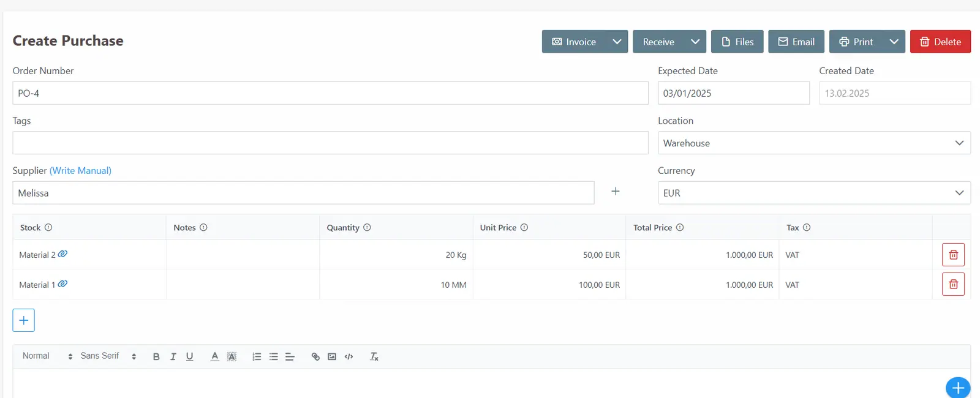The width and height of the screenshot is (980, 398).
Task: Insert a code block
Action: click(349, 356)
